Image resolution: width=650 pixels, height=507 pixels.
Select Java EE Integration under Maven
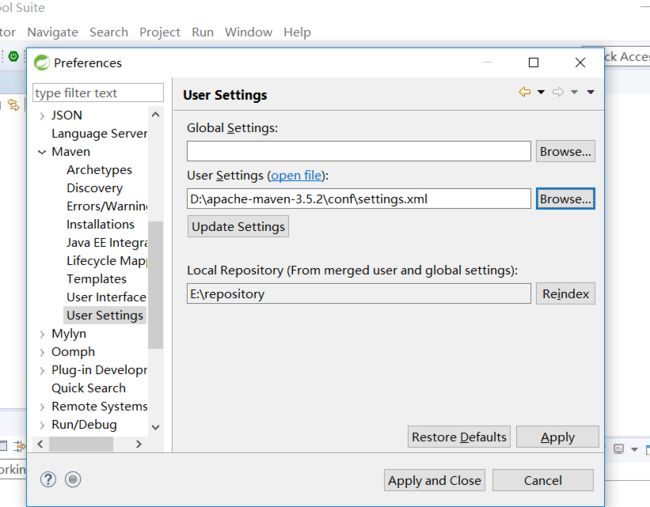point(107,243)
